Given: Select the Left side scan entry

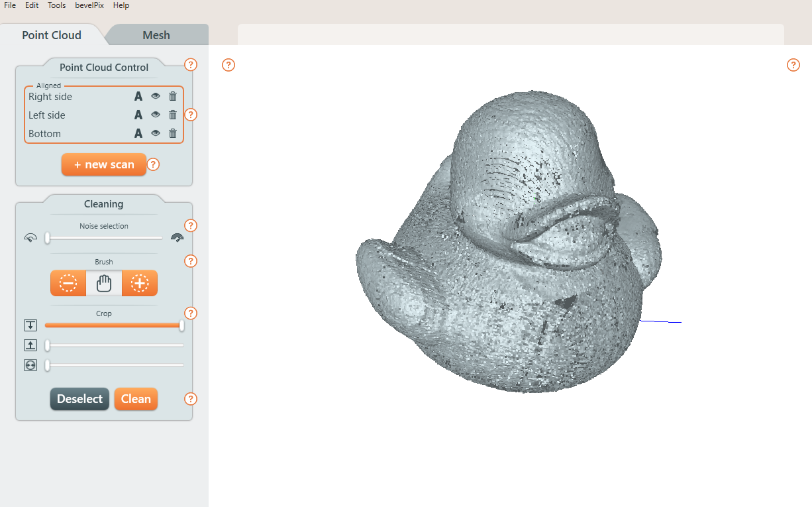Looking at the screenshot, I should (47, 115).
